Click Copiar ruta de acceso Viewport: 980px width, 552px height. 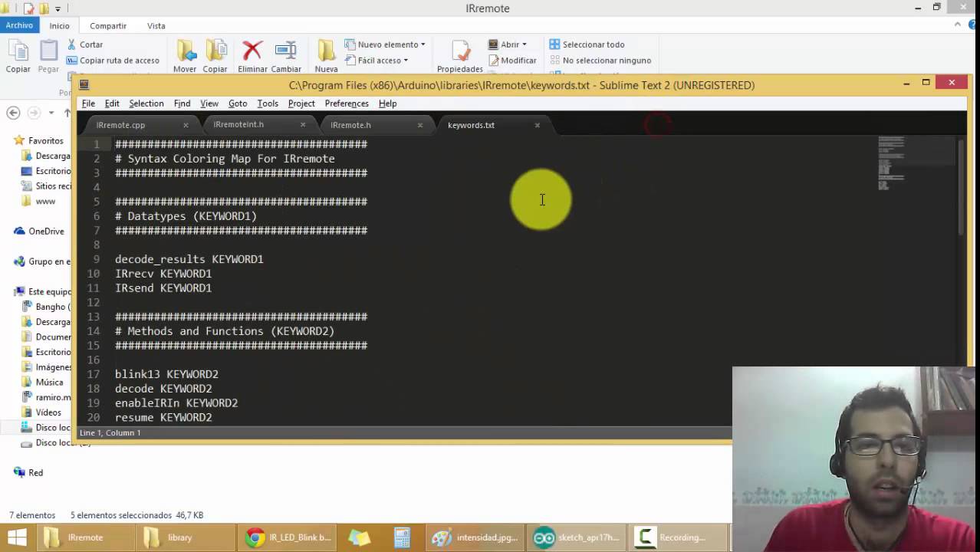(113, 61)
